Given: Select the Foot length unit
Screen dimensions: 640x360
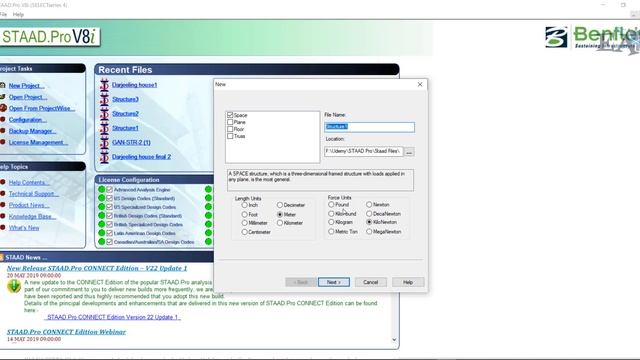Looking at the screenshot, I should click(x=244, y=214).
